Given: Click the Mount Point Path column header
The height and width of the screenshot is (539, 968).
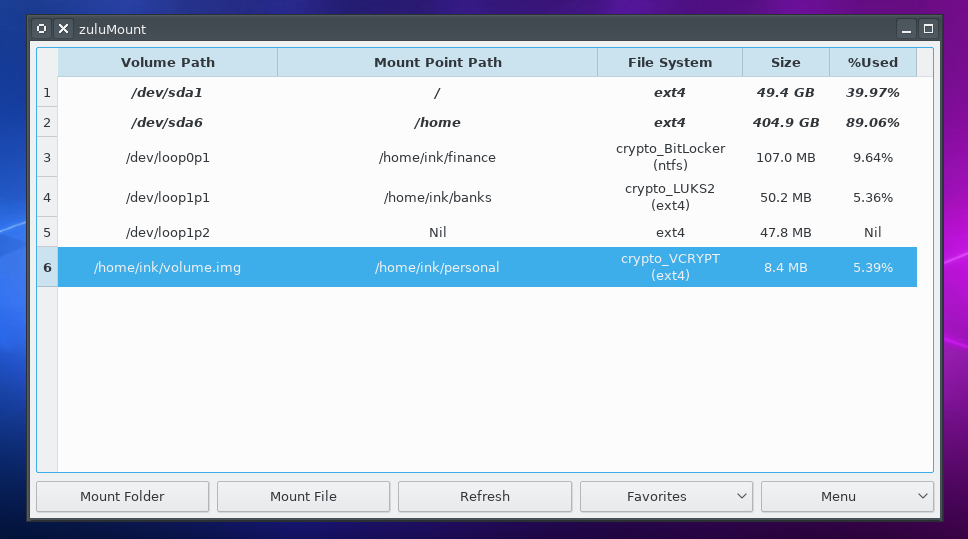Looking at the screenshot, I should pos(437,62).
